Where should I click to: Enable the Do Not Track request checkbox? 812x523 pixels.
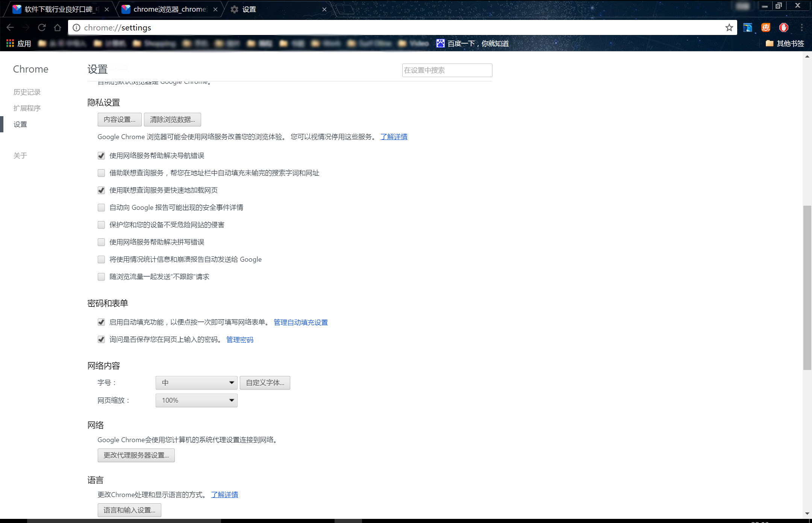101,277
